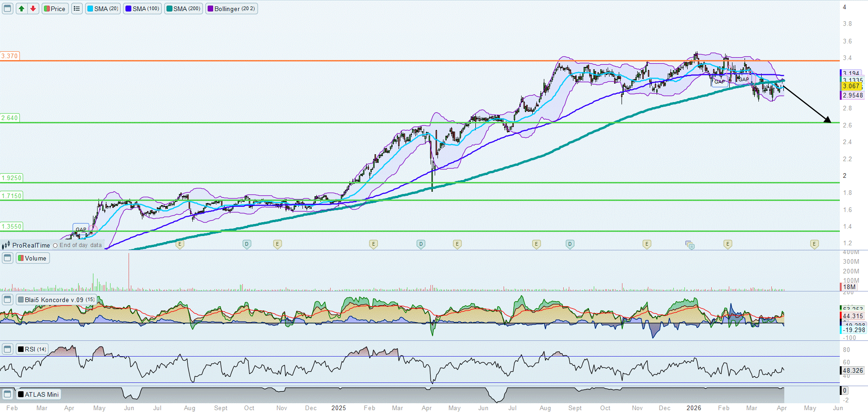Expand the Koncorde panel window icon
This screenshot has width=868, height=412.
coord(7,300)
